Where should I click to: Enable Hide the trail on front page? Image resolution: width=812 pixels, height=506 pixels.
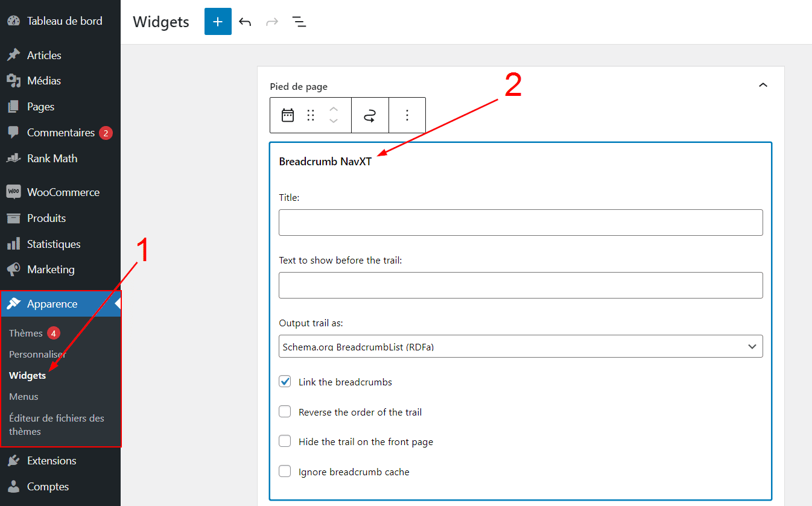[285, 441]
